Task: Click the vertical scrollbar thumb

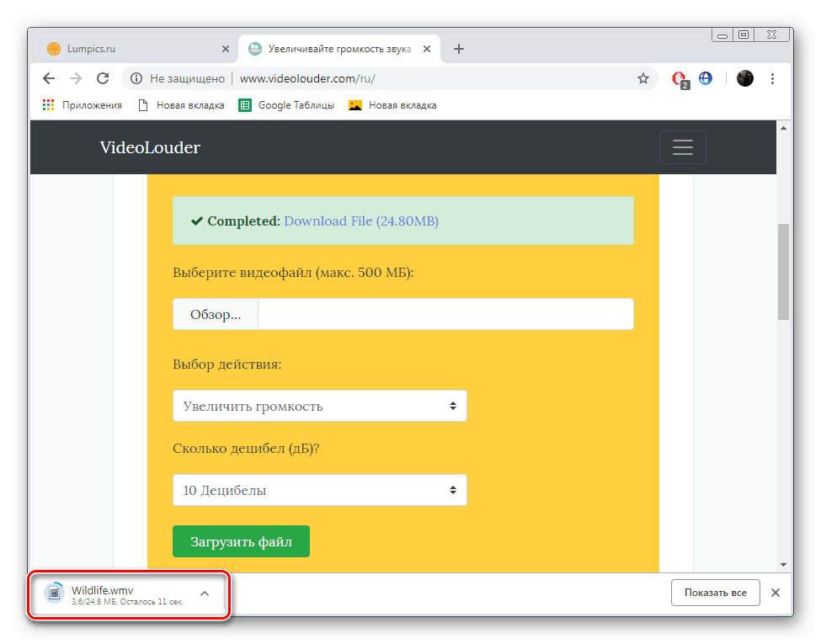Action: point(783,271)
